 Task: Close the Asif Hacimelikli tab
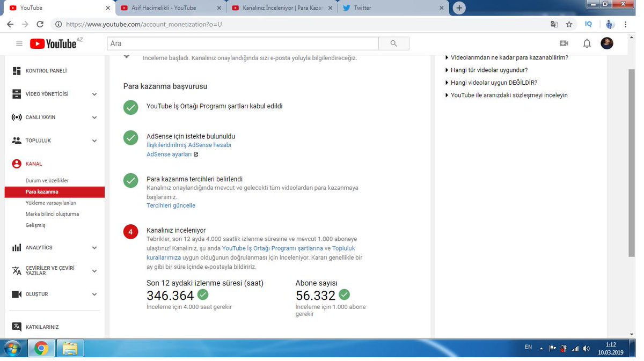[x=218, y=8]
